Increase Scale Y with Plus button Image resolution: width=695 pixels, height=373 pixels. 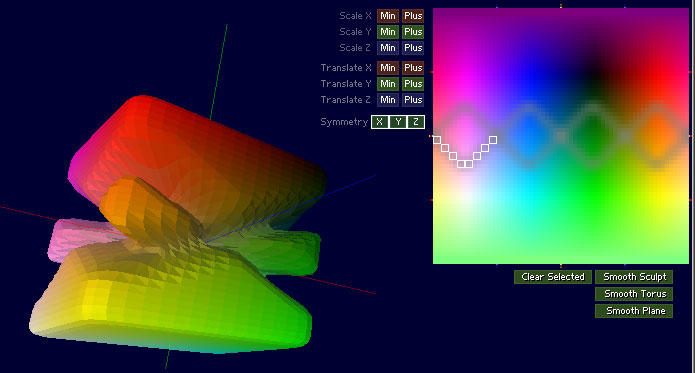(413, 32)
